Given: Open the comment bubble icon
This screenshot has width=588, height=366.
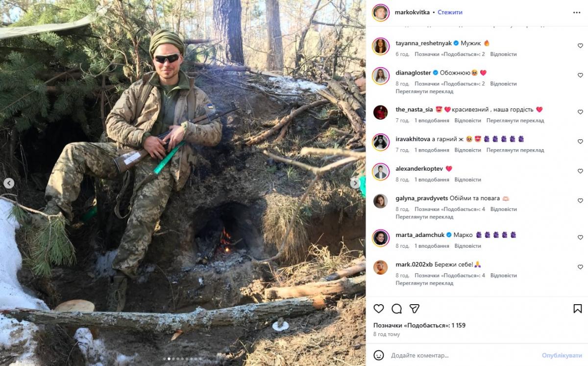Looking at the screenshot, I should [x=397, y=309].
